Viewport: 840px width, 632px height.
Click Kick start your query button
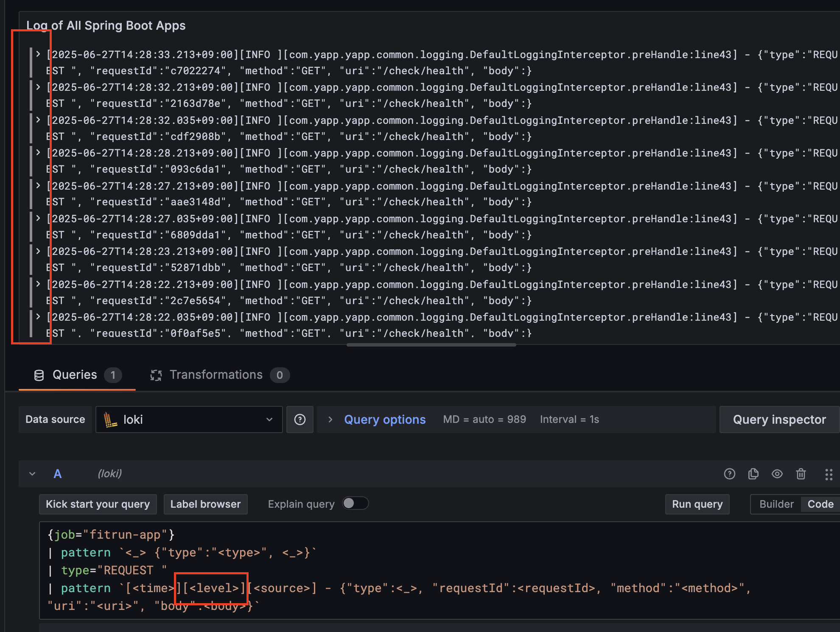(98, 504)
